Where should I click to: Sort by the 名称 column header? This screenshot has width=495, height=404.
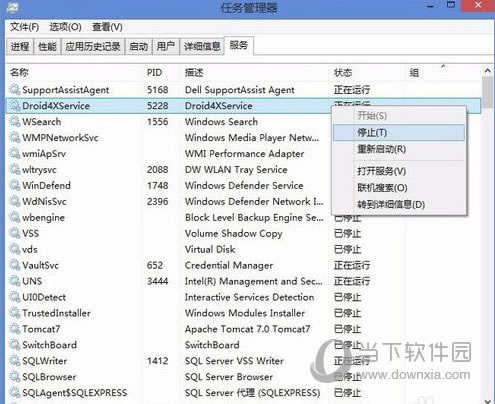tap(75, 72)
